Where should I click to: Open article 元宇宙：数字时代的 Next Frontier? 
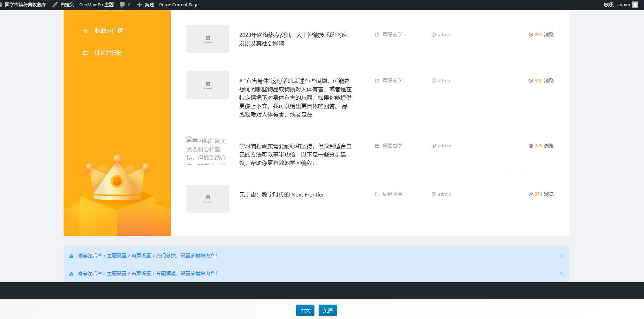[281, 194]
